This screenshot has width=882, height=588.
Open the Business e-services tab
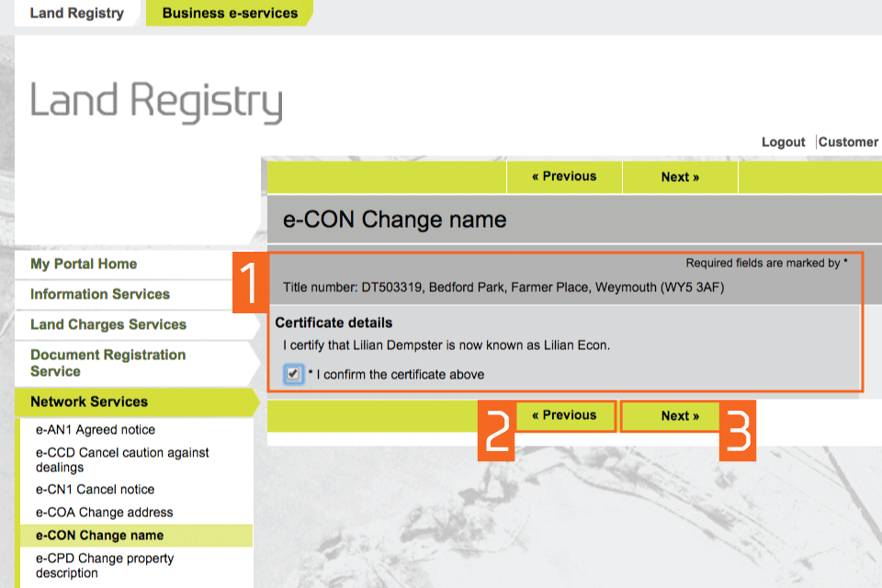click(230, 13)
